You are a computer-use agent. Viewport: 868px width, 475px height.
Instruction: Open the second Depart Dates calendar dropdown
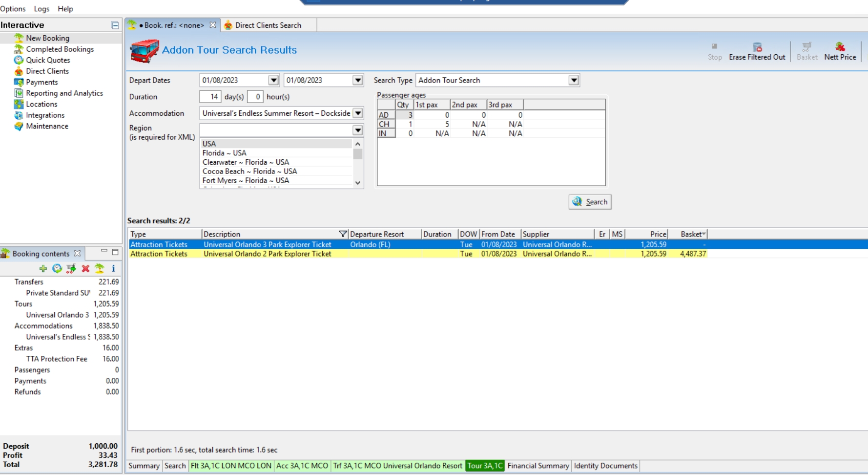tap(358, 80)
